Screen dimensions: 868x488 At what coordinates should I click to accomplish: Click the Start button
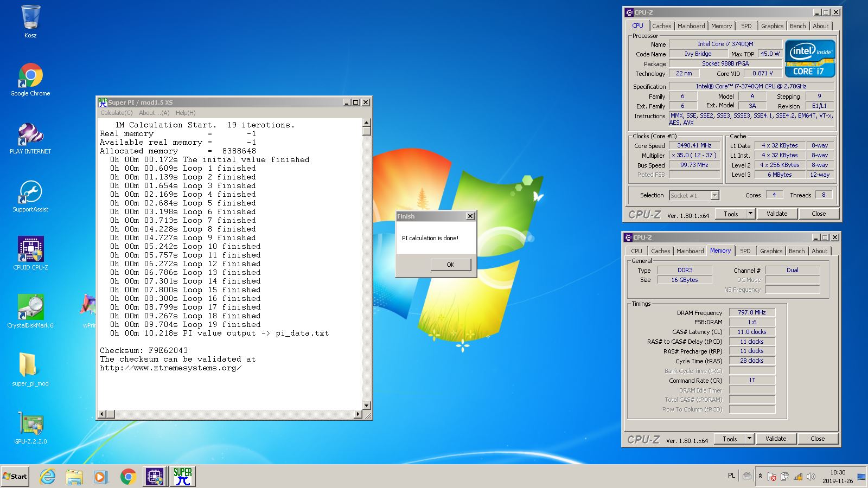(x=15, y=477)
